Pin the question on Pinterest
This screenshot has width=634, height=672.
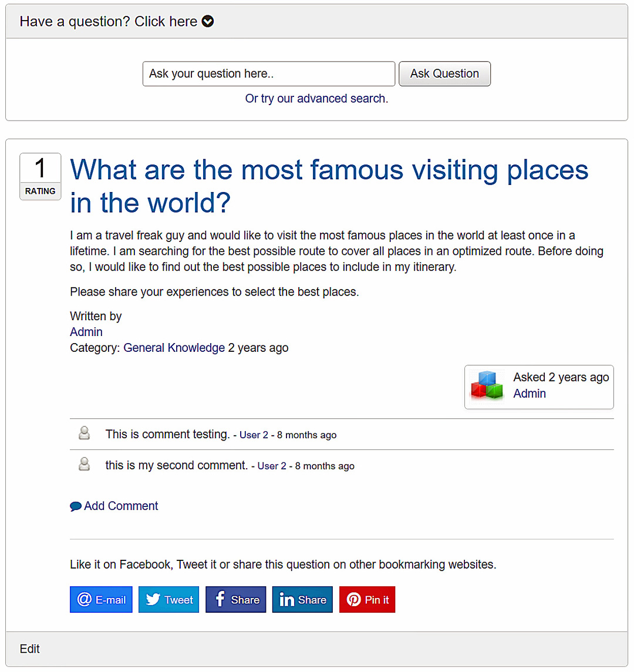point(367,600)
